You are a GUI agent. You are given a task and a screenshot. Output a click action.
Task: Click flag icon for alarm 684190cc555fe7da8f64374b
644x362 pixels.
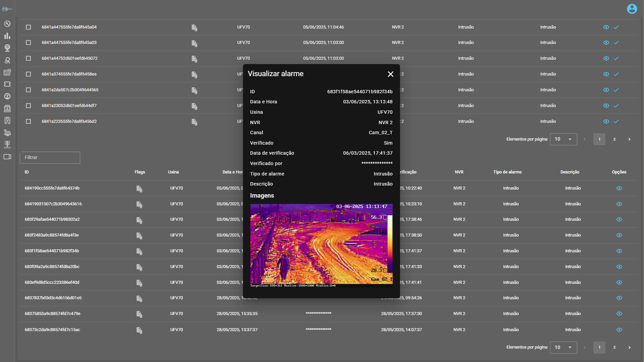[x=139, y=189]
